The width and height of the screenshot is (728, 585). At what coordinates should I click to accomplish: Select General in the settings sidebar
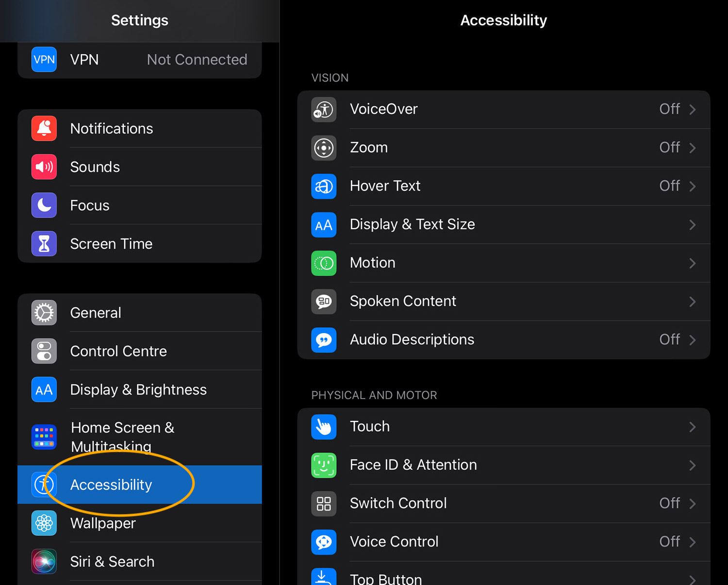coord(140,313)
